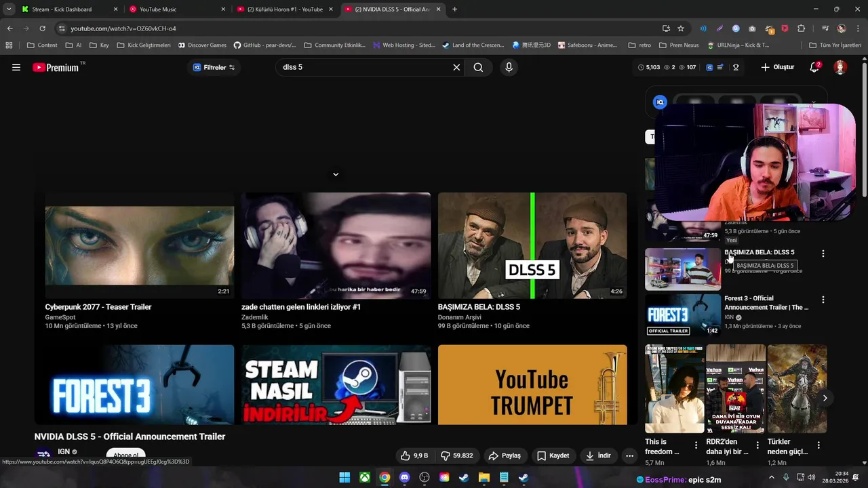Open File Explorer from taskbar
Screen dimensions: 868x488
(x=484, y=477)
